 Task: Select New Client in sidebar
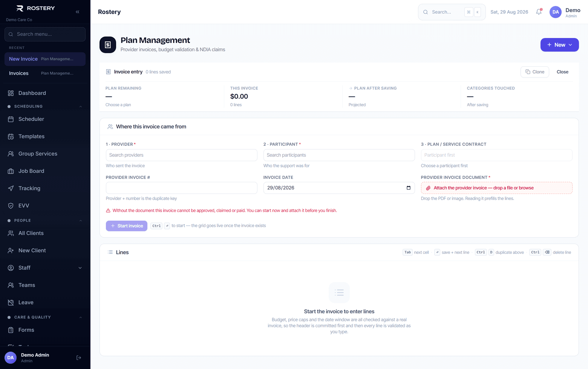(x=45, y=250)
